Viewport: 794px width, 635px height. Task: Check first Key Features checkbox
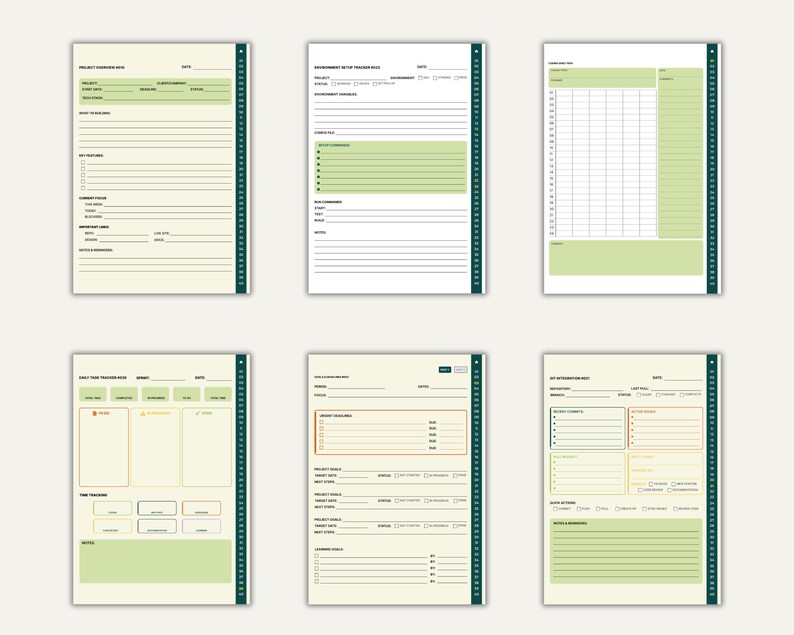click(x=83, y=163)
